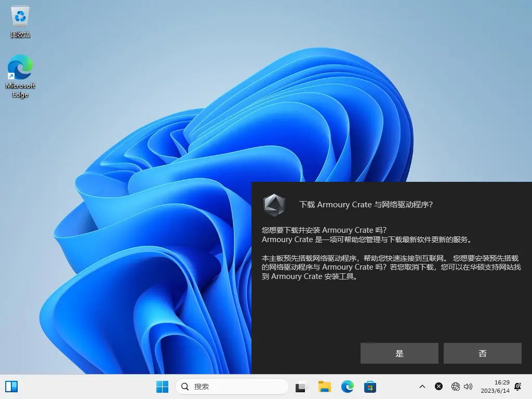Open notifications via the bell icon

coord(518,387)
